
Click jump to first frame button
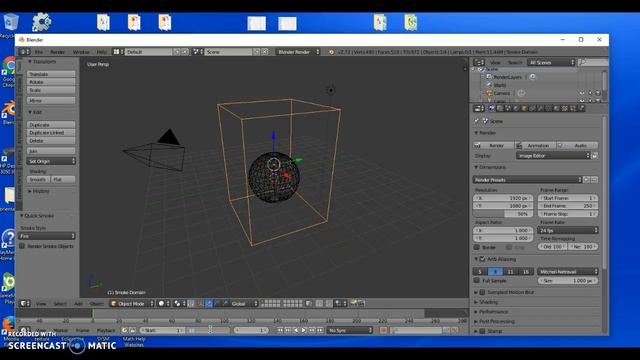click(280, 330)
